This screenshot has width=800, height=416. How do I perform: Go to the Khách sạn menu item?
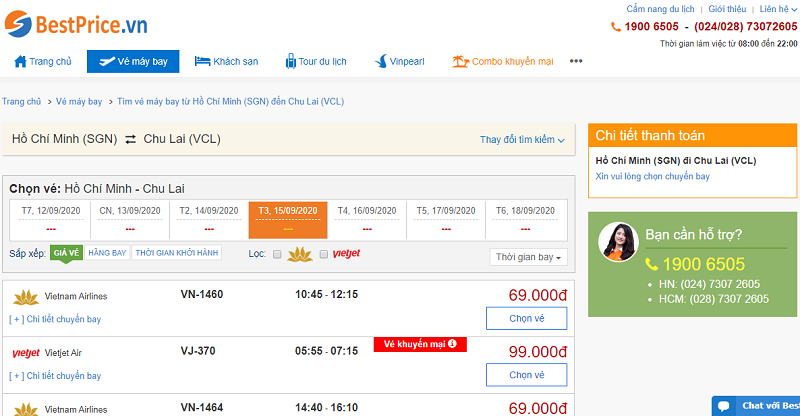coord(226,61)
